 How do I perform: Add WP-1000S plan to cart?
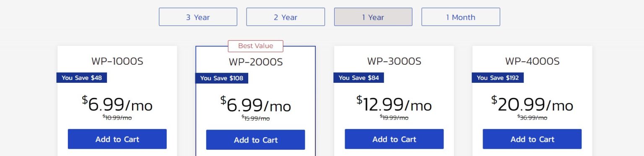[x=117, y=139]
